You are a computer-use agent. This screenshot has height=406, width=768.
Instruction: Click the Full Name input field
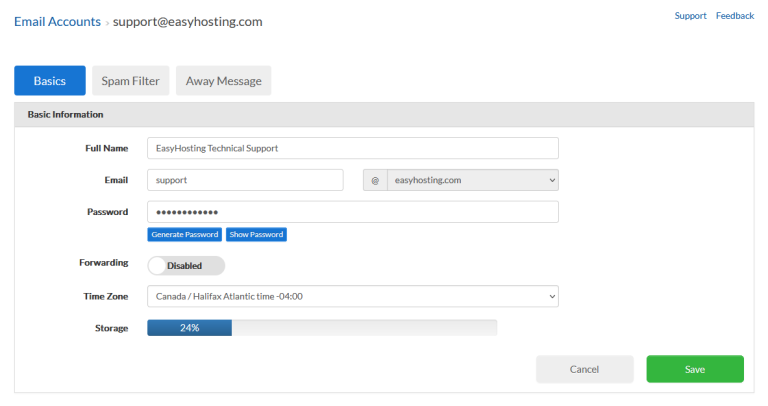coord(353,148)
